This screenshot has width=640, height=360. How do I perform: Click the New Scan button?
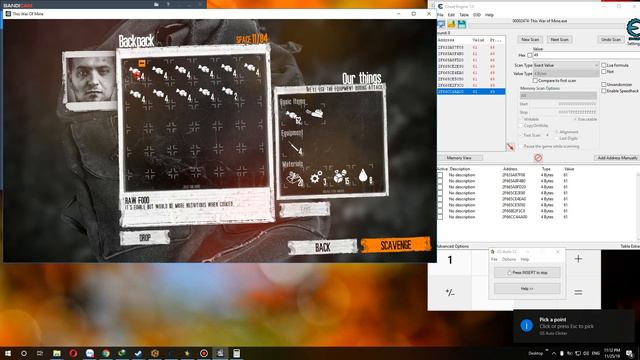click(x=530, y=40)
